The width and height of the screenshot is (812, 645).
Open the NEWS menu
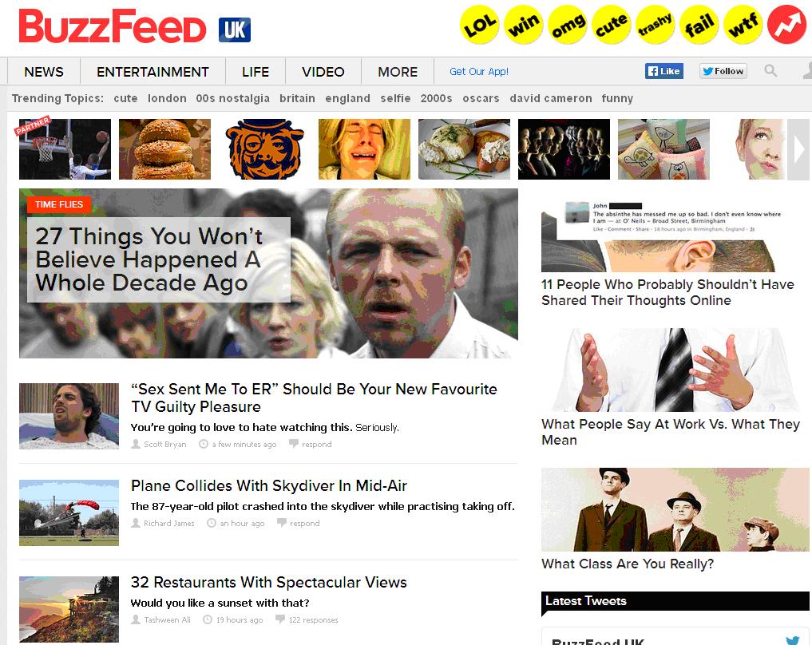pos(44,71)
